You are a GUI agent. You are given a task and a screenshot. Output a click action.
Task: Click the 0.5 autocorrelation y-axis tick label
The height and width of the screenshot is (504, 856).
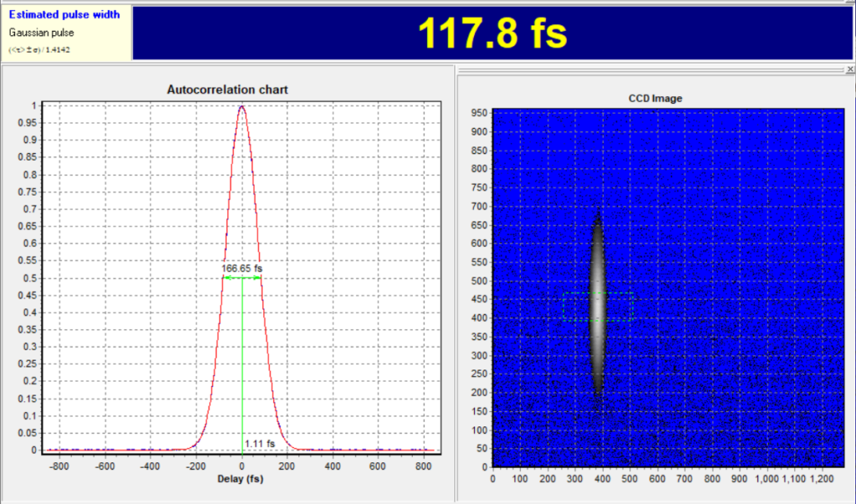coord(31,278)
